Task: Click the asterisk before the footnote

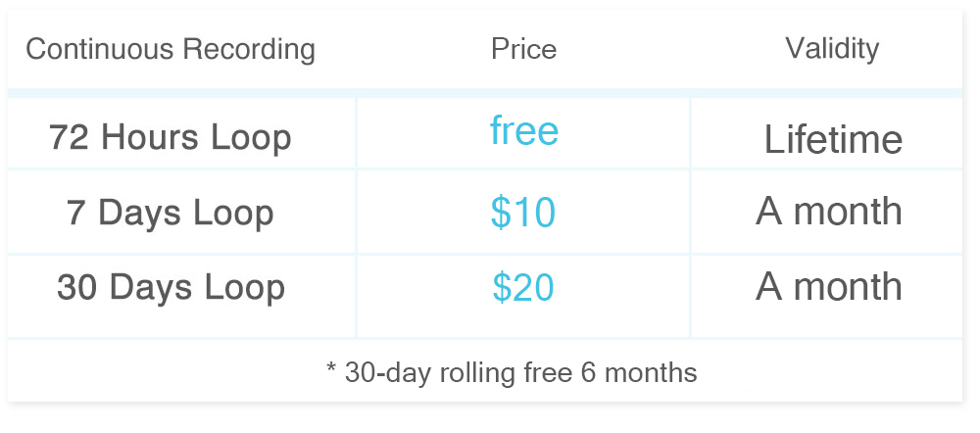Action: point(332,366)
